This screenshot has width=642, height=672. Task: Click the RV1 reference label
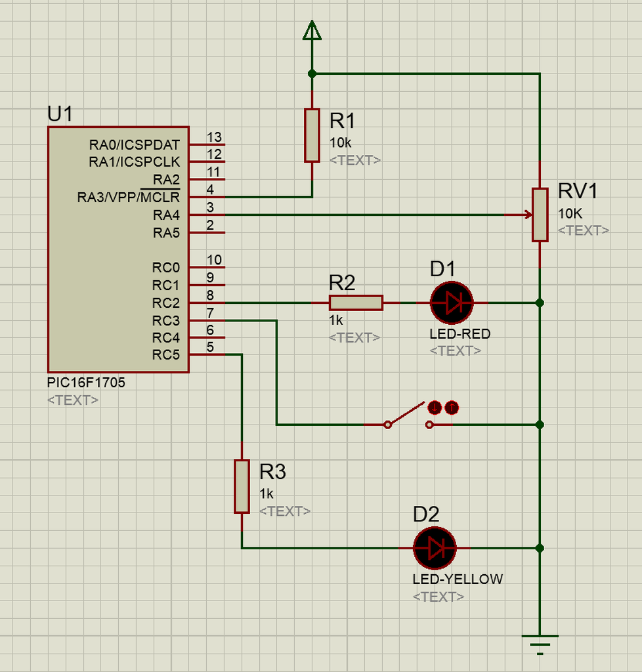(x=577, y=191)
